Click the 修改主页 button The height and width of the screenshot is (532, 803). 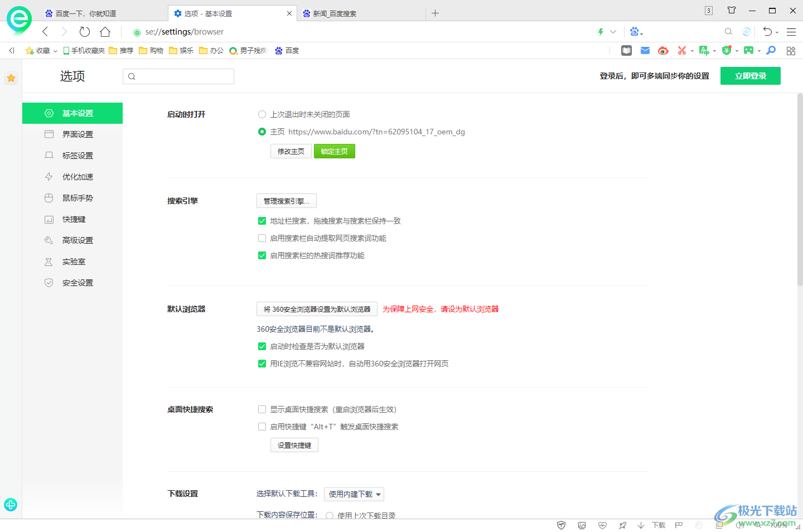[291, 151]
